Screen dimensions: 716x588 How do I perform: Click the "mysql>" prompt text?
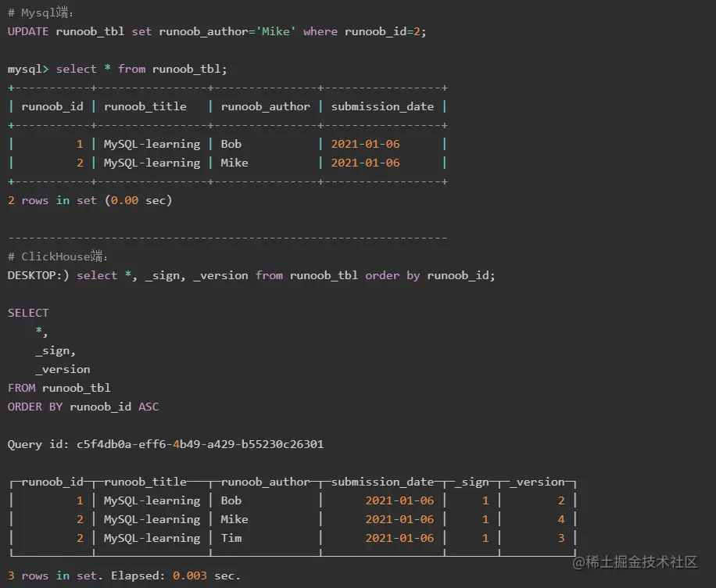click(28, 69)
